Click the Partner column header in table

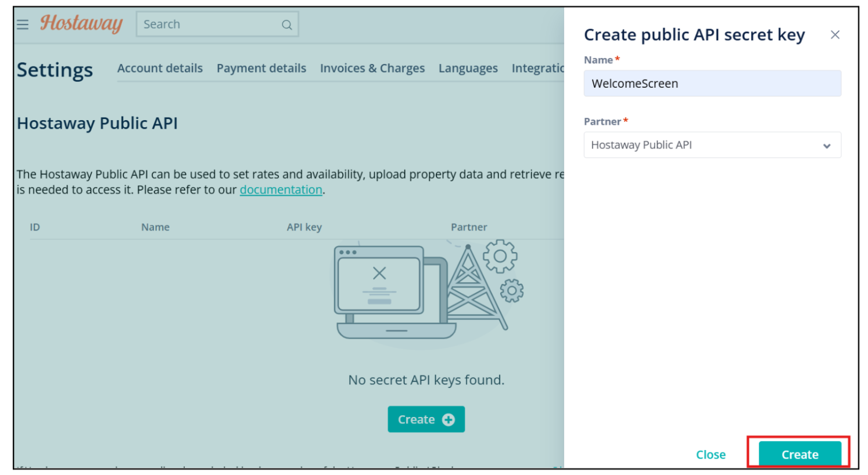469,227
